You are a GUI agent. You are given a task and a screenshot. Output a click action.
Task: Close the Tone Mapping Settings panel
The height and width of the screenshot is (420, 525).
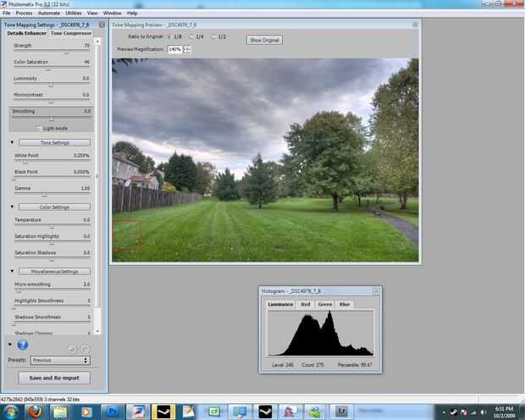tap(102, 25)
